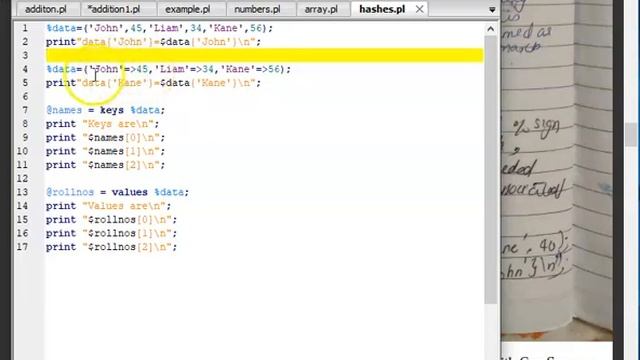This screenshot has height=360, width=640.
Task: Click 'Liam' on line 1
Action: pyautogui.click(x=166, y=28)
